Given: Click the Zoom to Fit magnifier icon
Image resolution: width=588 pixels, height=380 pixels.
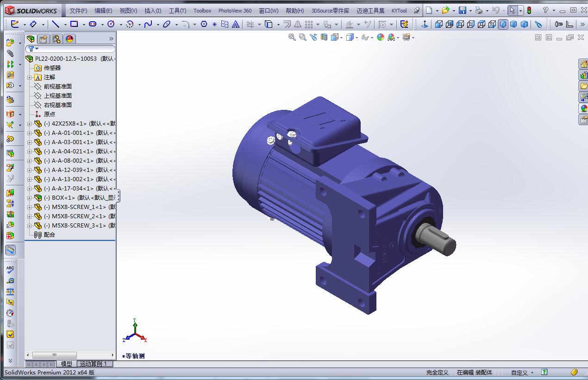Looking at the screenshot, I should [x=292, y=37].
